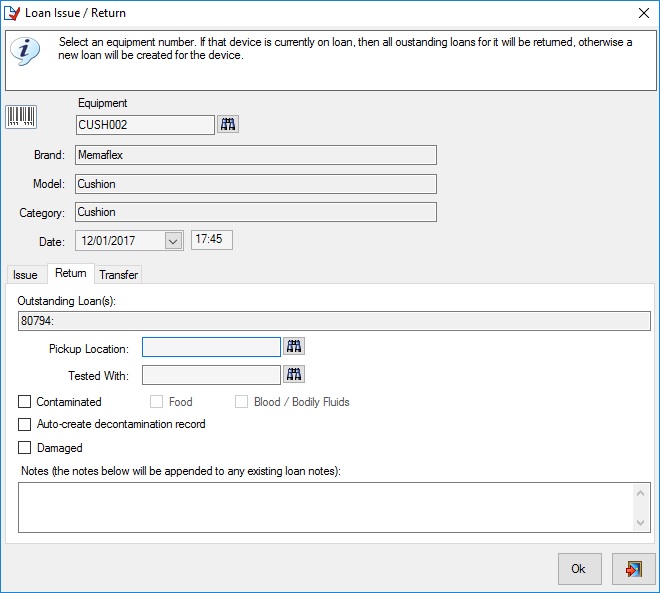Close the Loan Issue / Return dialog
Image resolution: width=660 pixels, height=593 pixels.
[644, 13]
